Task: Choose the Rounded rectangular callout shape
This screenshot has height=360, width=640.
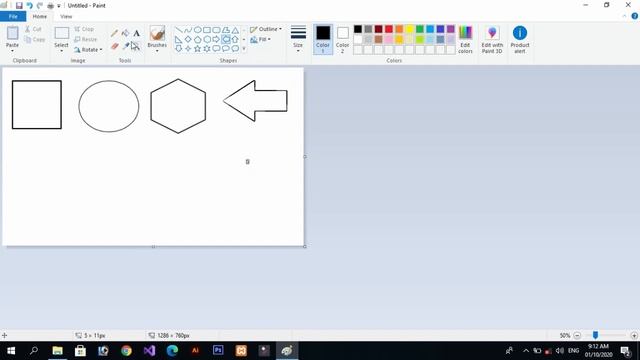Action: [x=216, y=49]
